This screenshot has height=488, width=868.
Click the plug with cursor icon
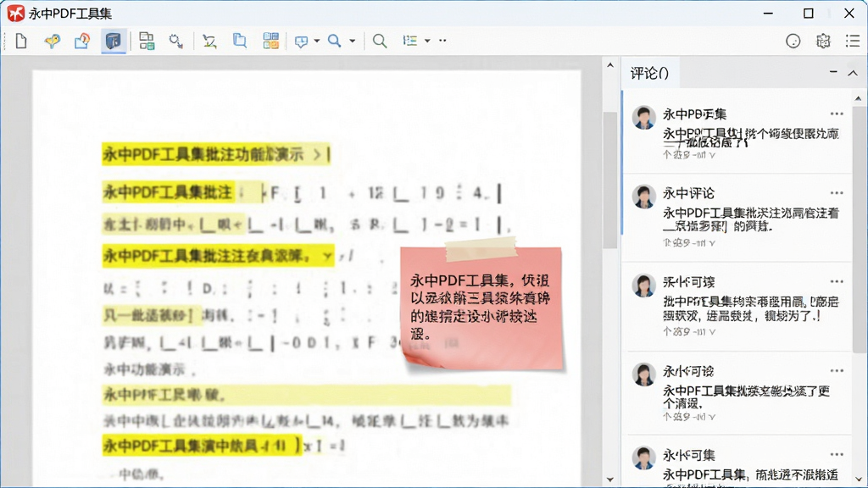point(176,41)
